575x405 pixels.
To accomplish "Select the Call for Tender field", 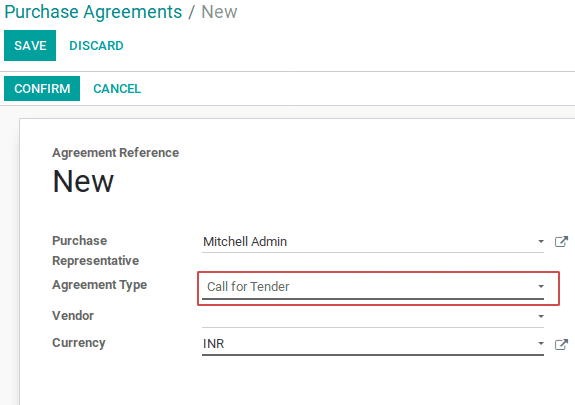I will click(x=373, y=287).
